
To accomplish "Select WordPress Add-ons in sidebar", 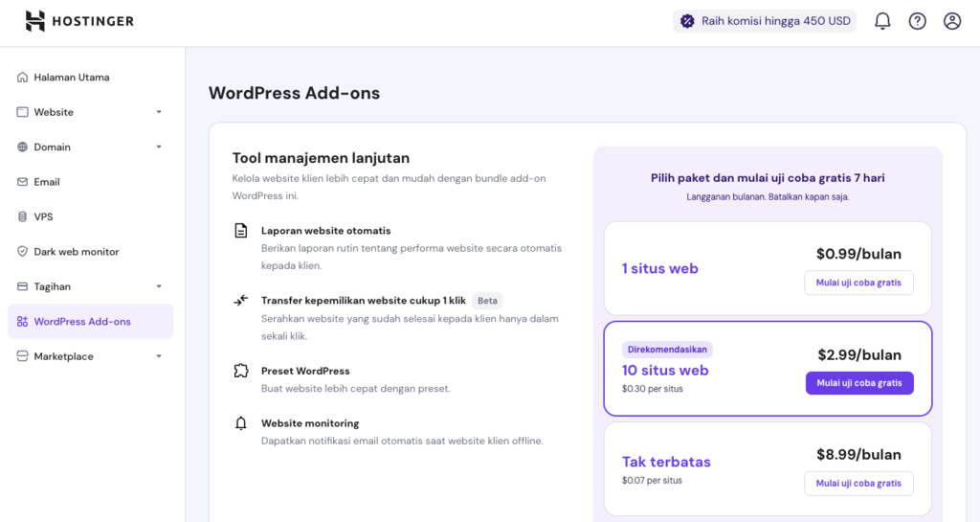I will click(91, 321).
